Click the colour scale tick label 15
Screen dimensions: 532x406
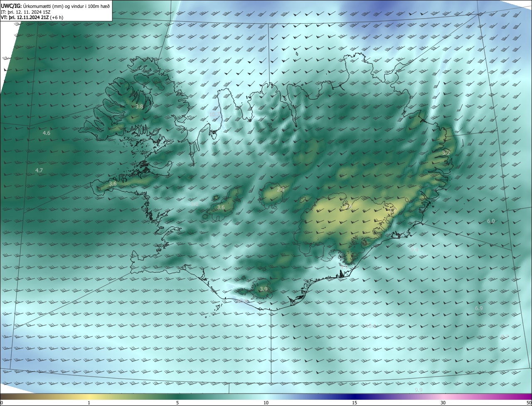point(355,403)
